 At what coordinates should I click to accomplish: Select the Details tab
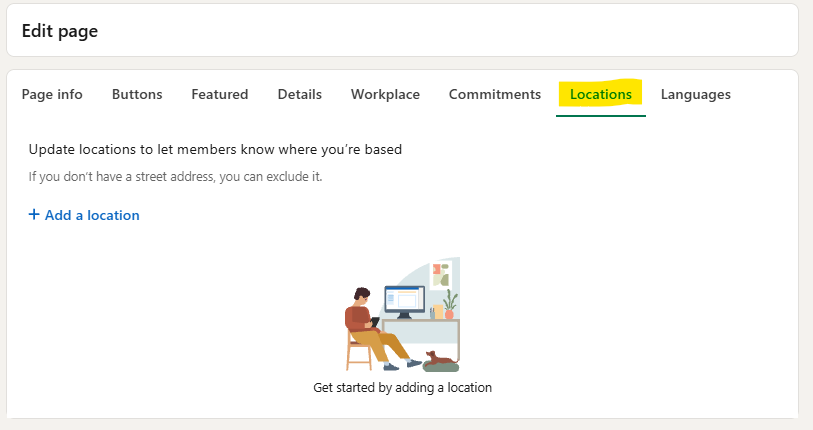[300, 94]
